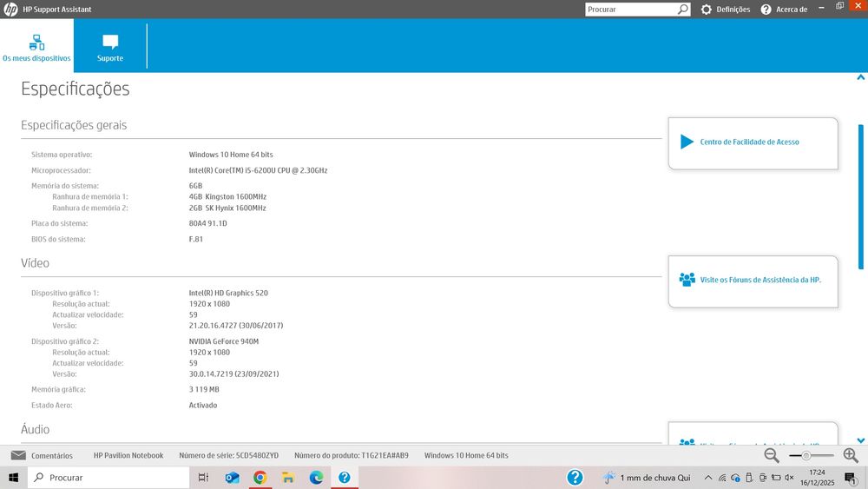Open Outlook from taskbar
The image size is (868, 489).
tap(232, 478)
